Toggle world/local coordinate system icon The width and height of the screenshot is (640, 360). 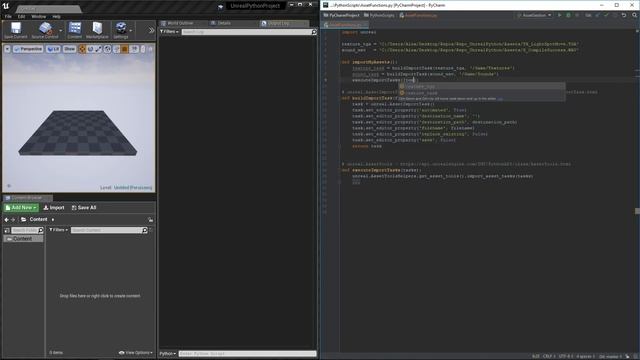point(107,49)
